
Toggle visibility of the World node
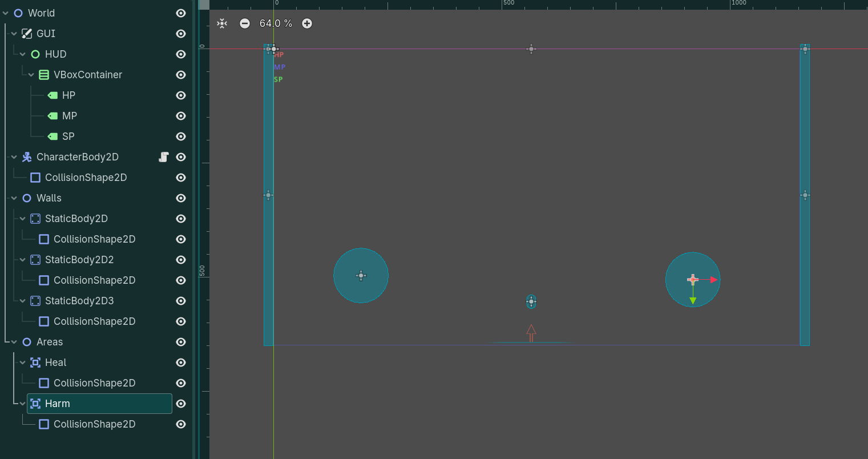[181, 13]
